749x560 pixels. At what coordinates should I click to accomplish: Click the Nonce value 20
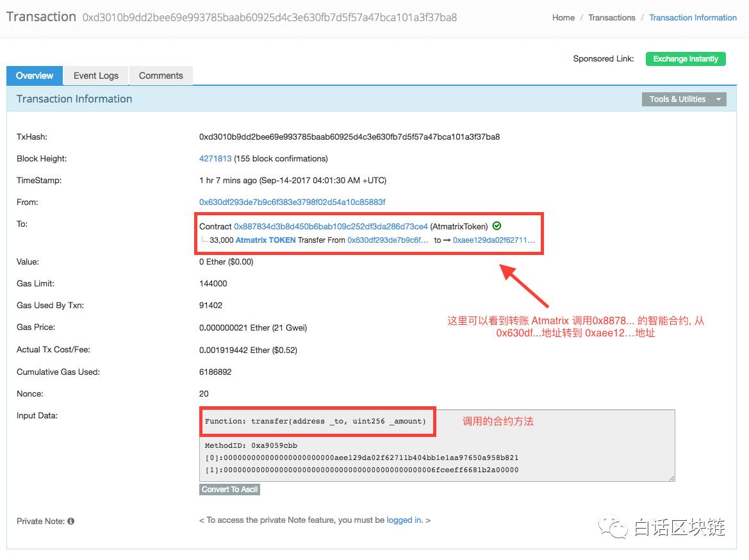[x=204, y=393]
